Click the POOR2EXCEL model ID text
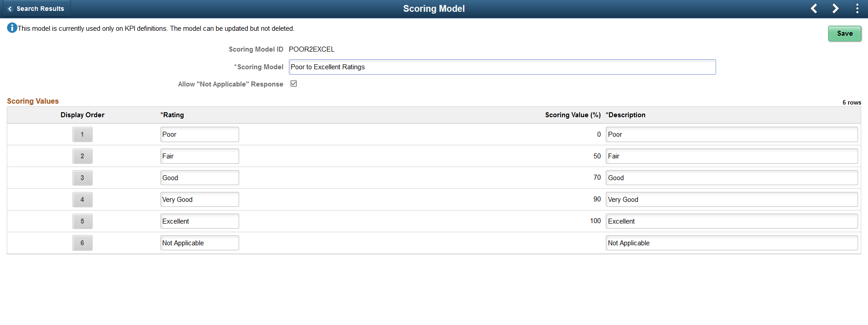The height and width of the screenshot is (325, 868). tap(311, 49)
